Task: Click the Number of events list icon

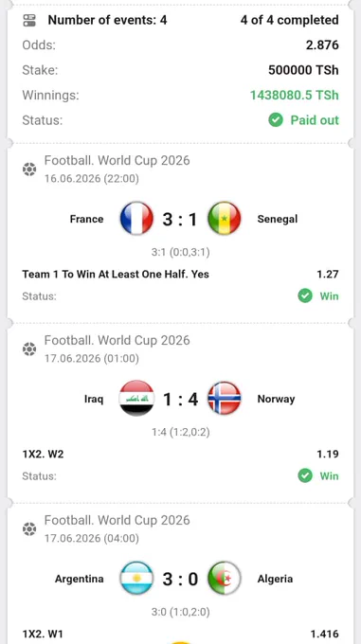Action: [x=29, y=20]
